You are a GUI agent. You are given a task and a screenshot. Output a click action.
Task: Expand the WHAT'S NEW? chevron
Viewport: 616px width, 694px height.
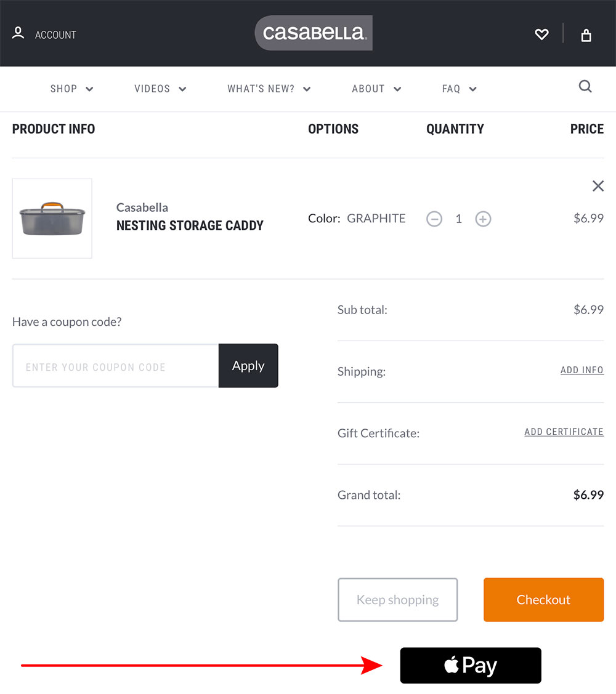click(307, 89)
